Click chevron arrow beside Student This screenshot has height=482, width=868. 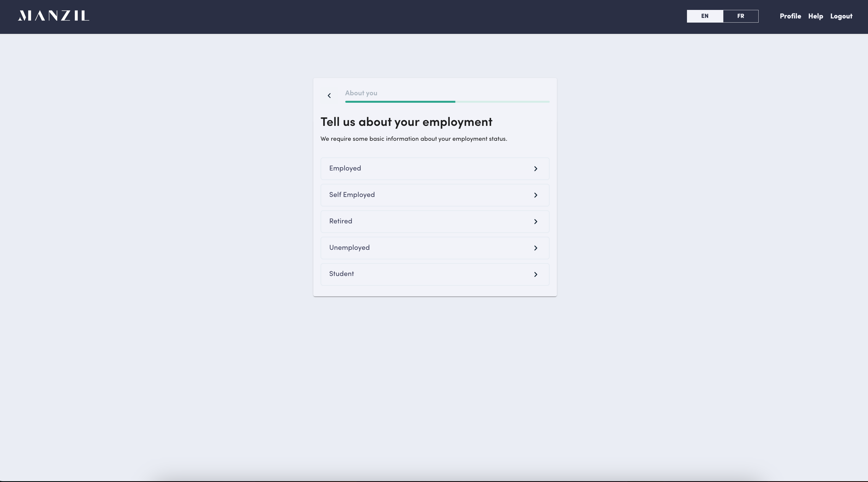pos(535,275)
